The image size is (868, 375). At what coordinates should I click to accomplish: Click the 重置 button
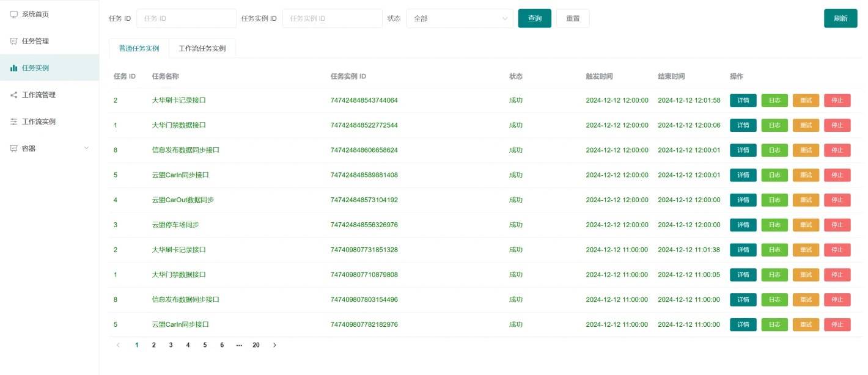(573, 18)
